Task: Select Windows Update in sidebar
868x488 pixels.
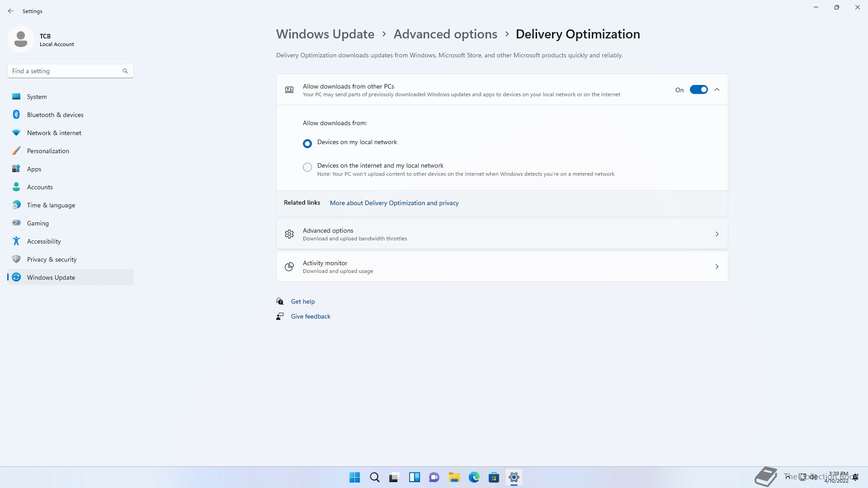Action: [71, 277]
